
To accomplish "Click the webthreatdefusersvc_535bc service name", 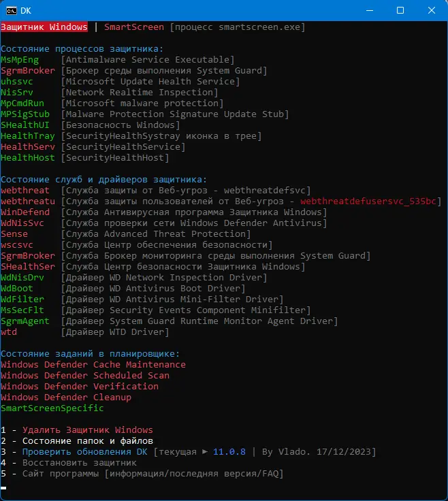I will [x=370, y=201].
